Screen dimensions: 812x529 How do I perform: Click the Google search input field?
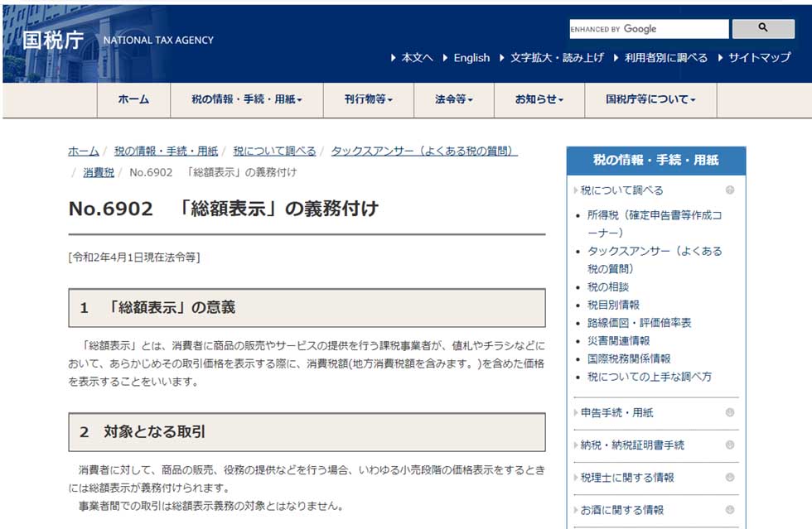click(x=649, y=29)
